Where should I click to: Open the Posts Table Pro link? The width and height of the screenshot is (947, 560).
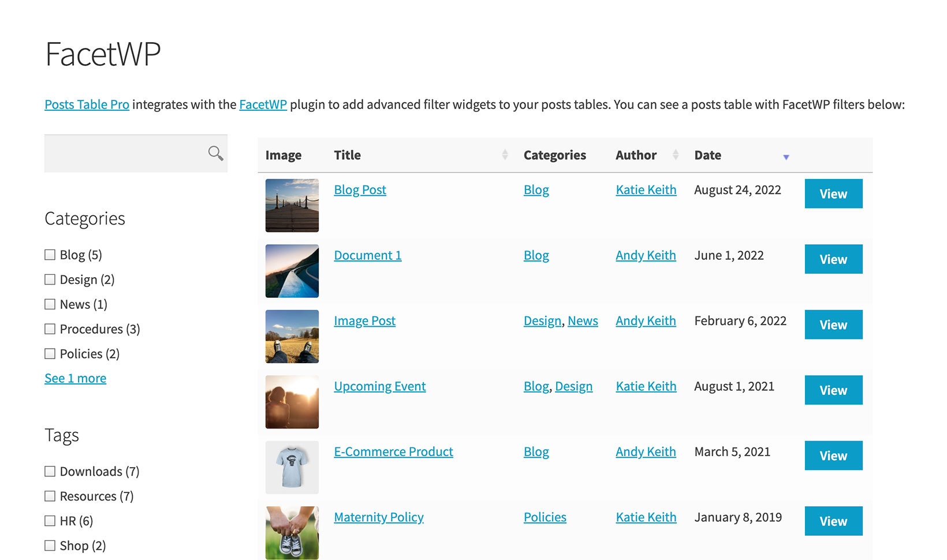pyautogui.click(x=87, y=104)
